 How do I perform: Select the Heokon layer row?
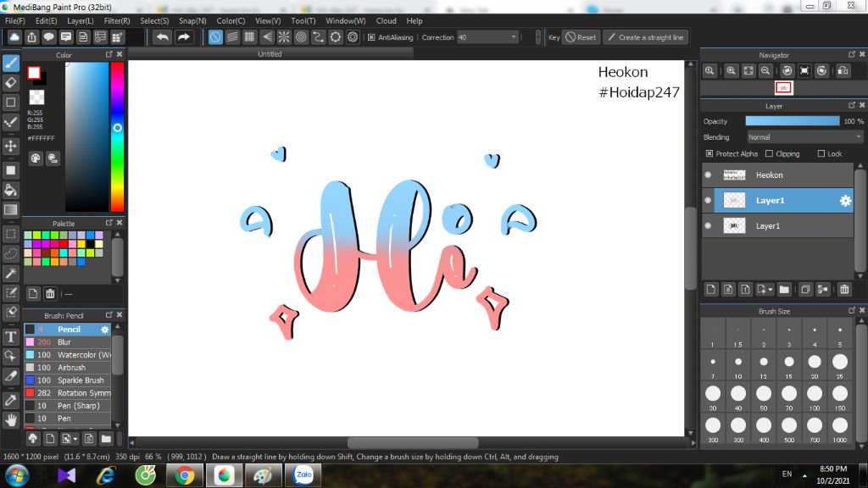pos(778,175)
